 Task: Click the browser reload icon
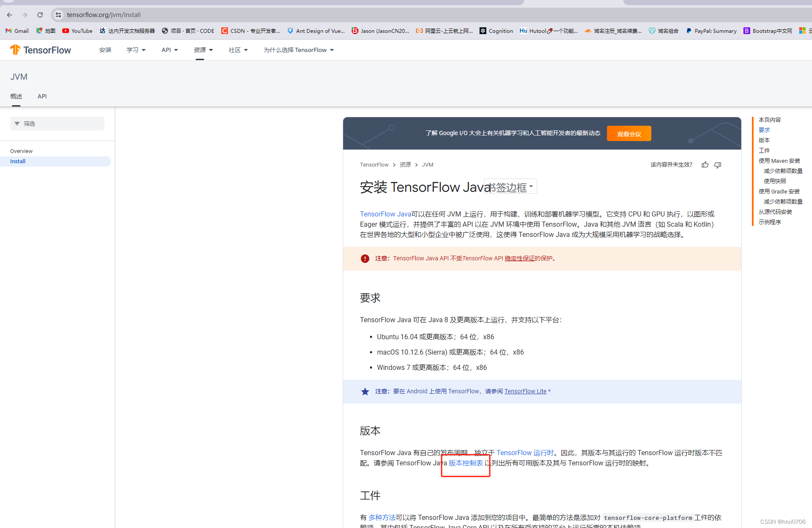(40, 14)
